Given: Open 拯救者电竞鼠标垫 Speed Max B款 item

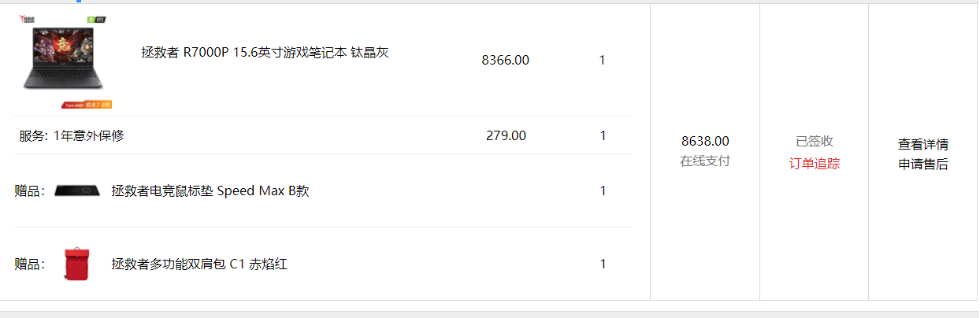Looking at the screenshot, I should coord(210,190).
